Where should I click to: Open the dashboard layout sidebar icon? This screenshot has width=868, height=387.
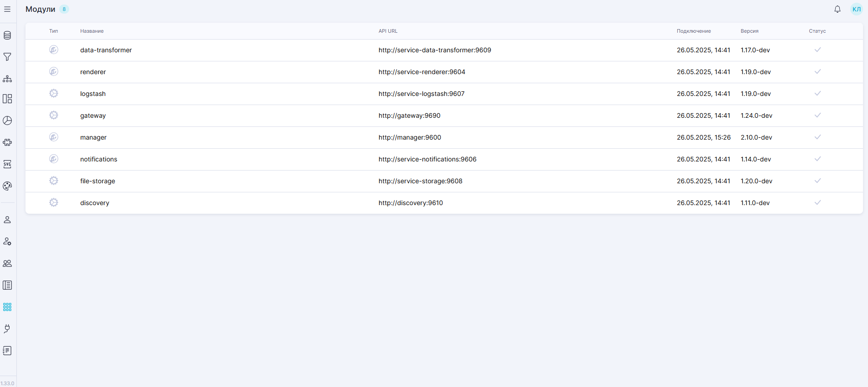[7, 99]
